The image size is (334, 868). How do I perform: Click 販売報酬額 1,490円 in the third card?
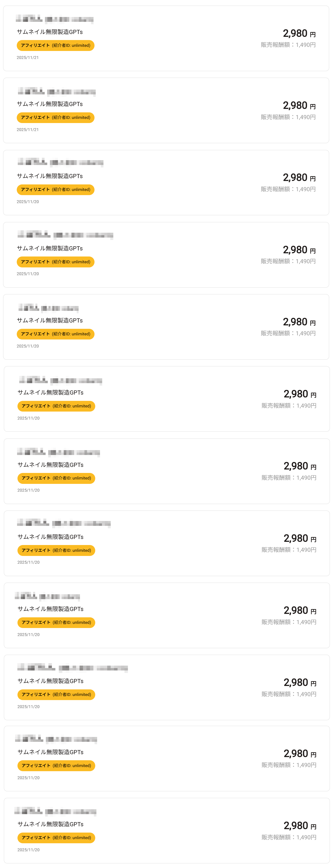pyautogui.click(x=288, y=189)
